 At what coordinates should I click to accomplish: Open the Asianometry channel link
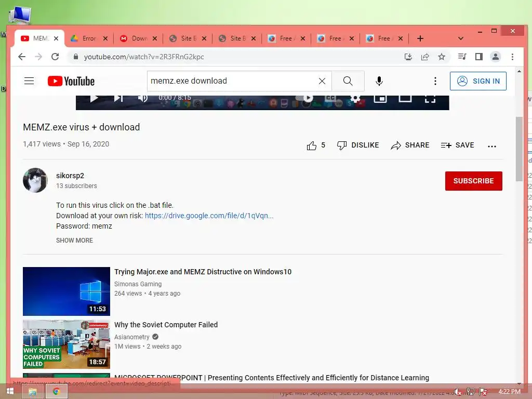pos(131,337)
